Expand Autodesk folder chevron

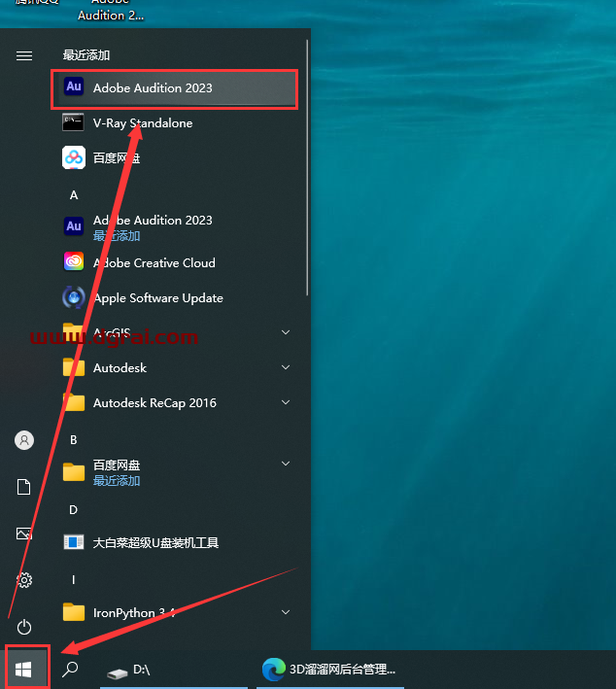click(x=286, y=367)
